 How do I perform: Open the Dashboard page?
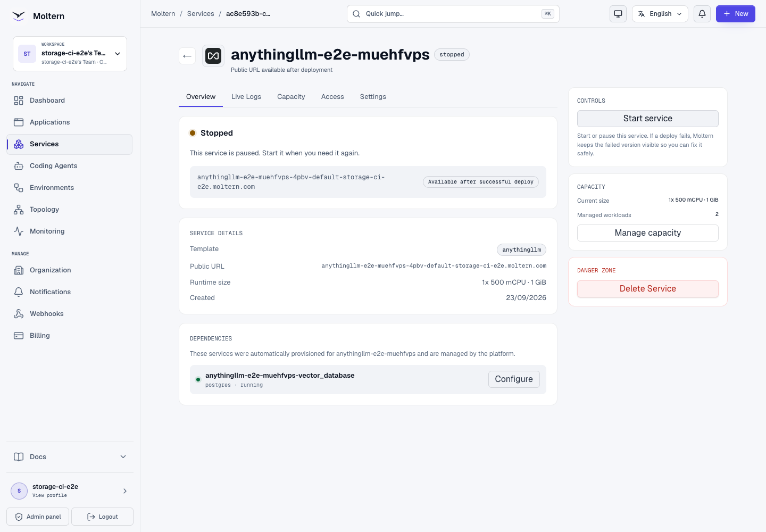pyautogui.click(x=69, y=101)
